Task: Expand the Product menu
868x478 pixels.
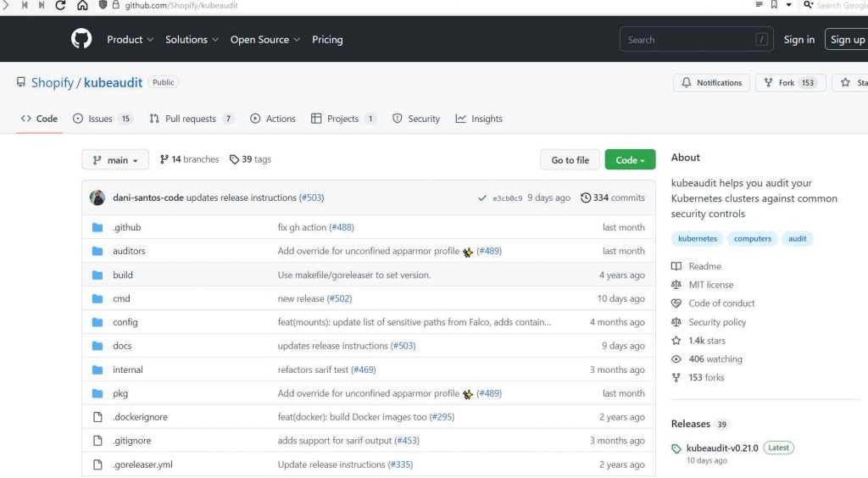Action: coord(130,39)
